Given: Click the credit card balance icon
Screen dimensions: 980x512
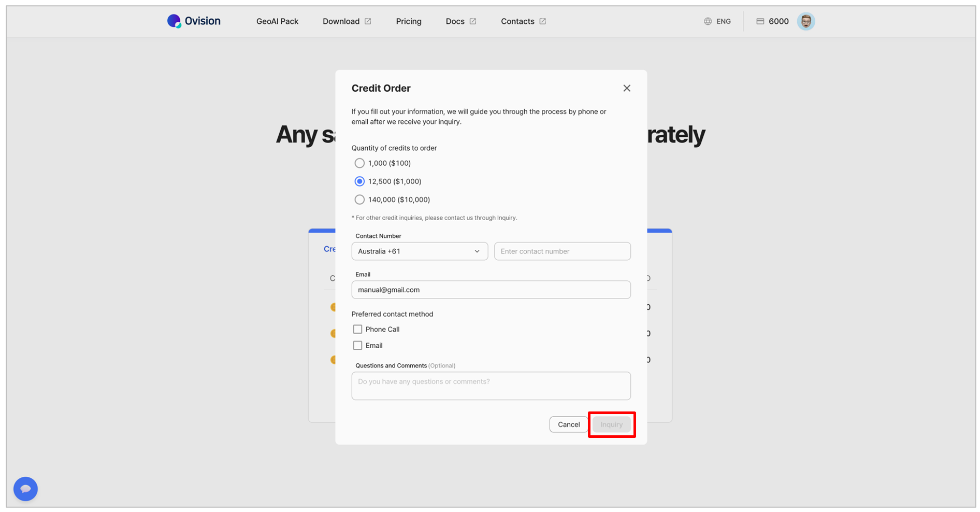Looking at the screenshot, I should [760, 21].
